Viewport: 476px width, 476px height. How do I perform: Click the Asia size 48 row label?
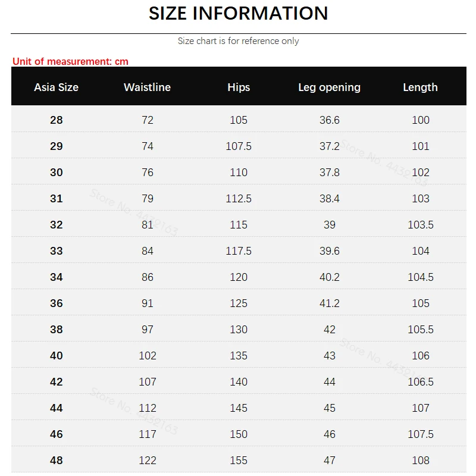57,460
